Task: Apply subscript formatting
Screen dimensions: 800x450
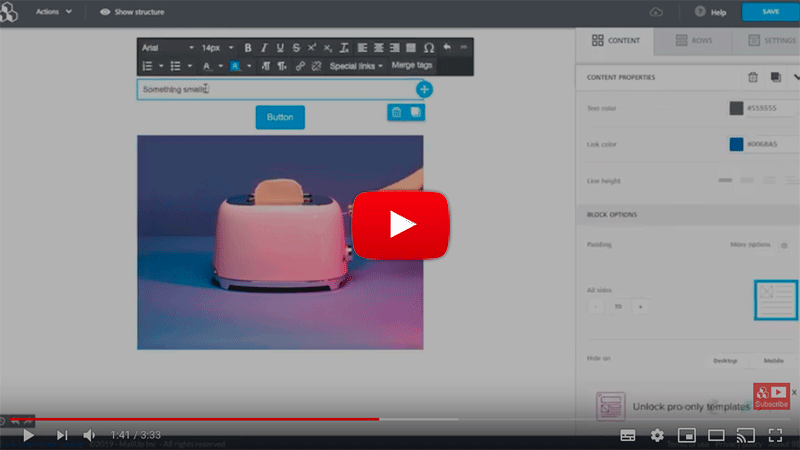Action: (328, 47)
